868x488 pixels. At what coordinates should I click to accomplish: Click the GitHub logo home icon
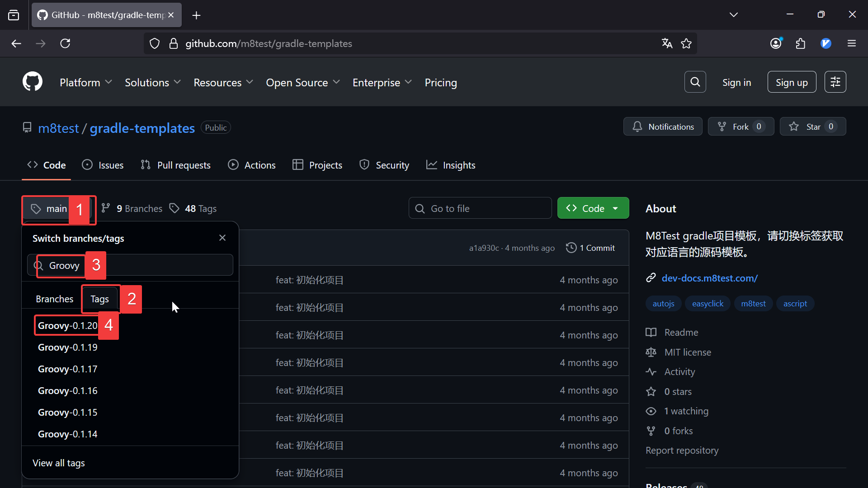[x=33, y=82]
